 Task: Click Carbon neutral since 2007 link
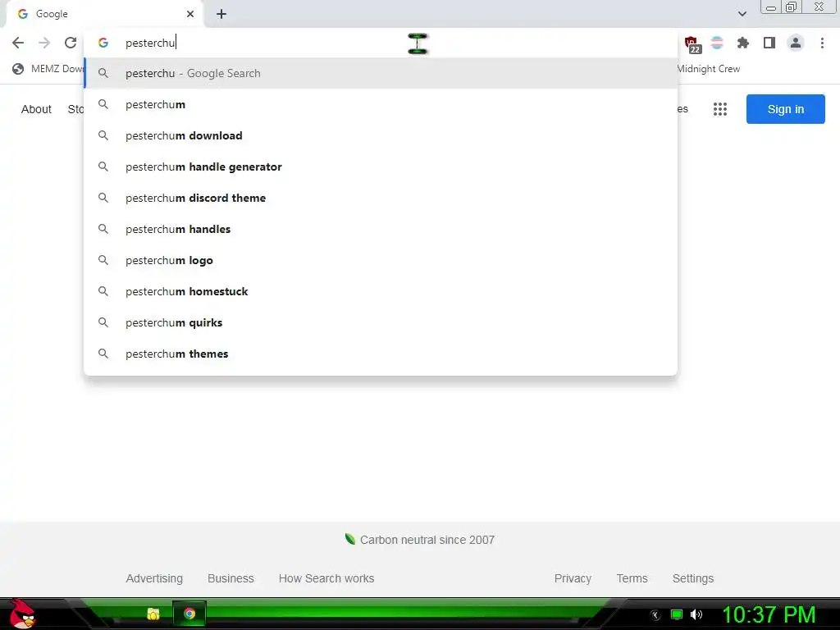click(x=420, y=540)
